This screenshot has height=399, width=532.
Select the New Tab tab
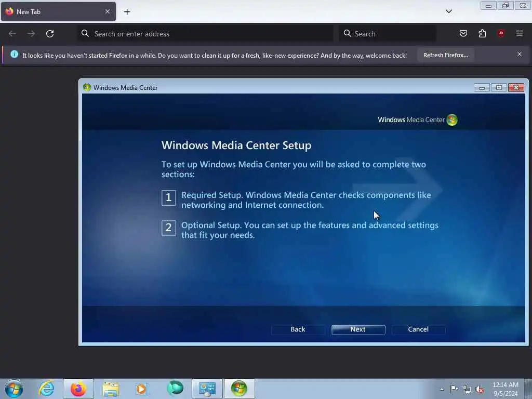(x=58, y=11)
